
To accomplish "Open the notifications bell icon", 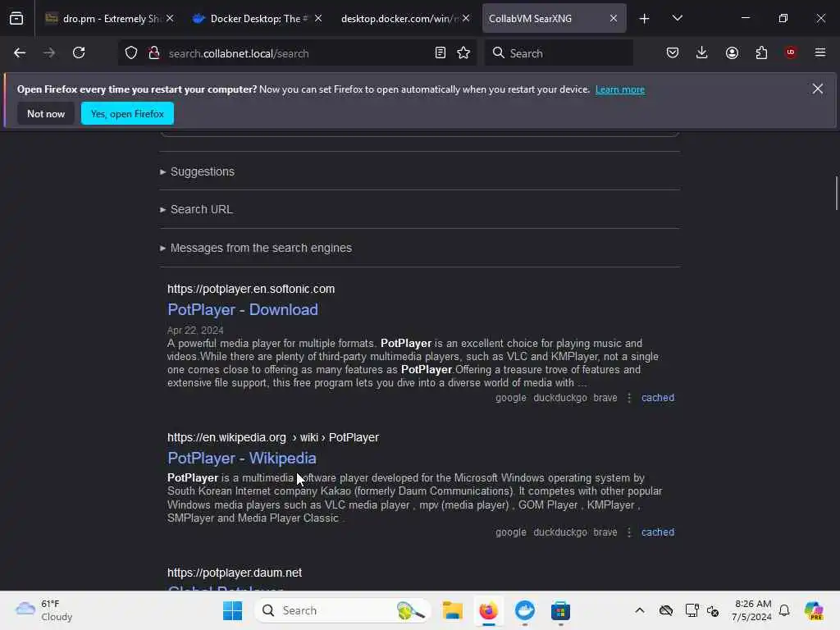I will pos(784,610).
